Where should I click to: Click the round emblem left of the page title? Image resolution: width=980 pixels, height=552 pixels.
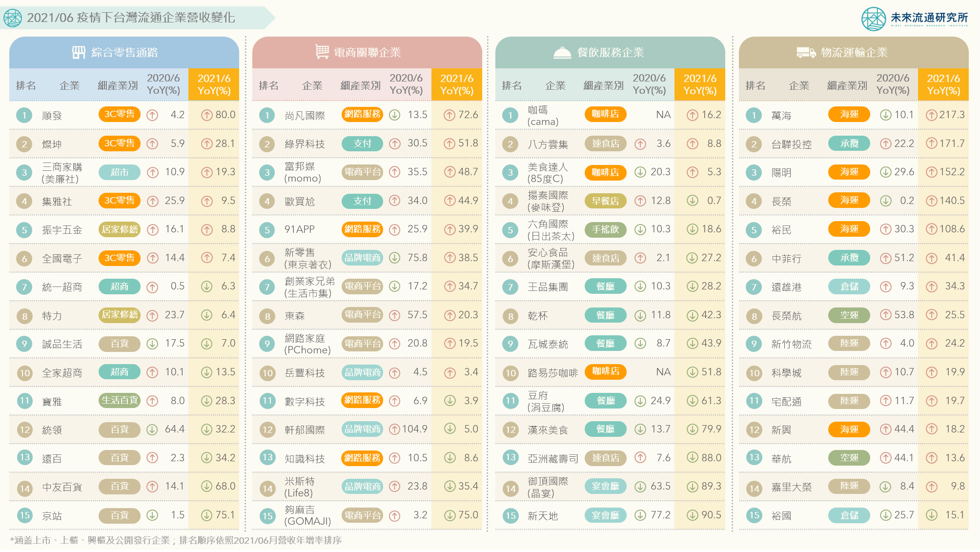[13, 18]
